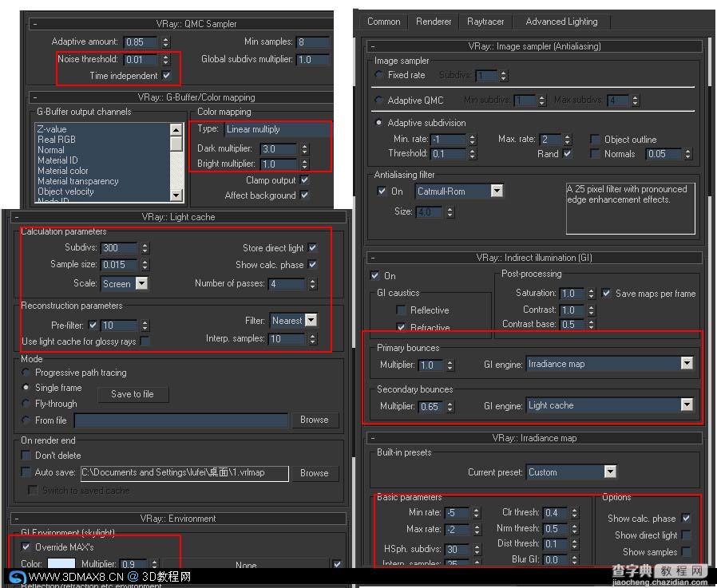Collapse VRay Indirect illumination rollout
The height and width of the screenshot is (588, 717).
pyautogui.click(x=373, y=258)
